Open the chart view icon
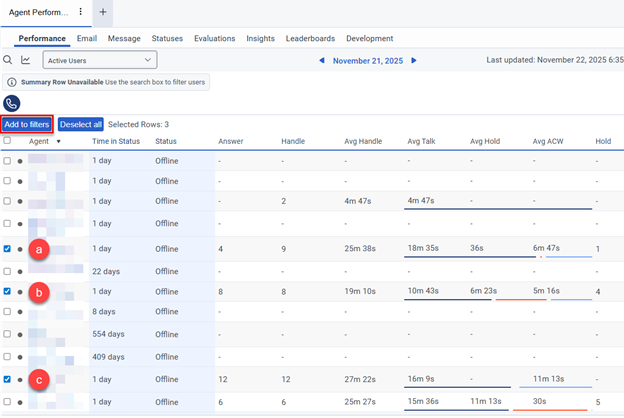Image resolution: width=624 pixels, height=418 pixels. (26, 60)
